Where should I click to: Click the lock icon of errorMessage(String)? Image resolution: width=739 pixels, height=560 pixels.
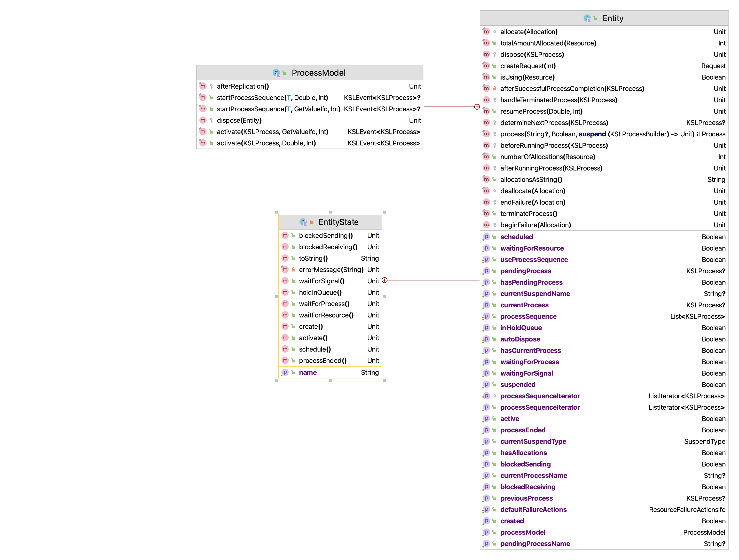(293, 270)
